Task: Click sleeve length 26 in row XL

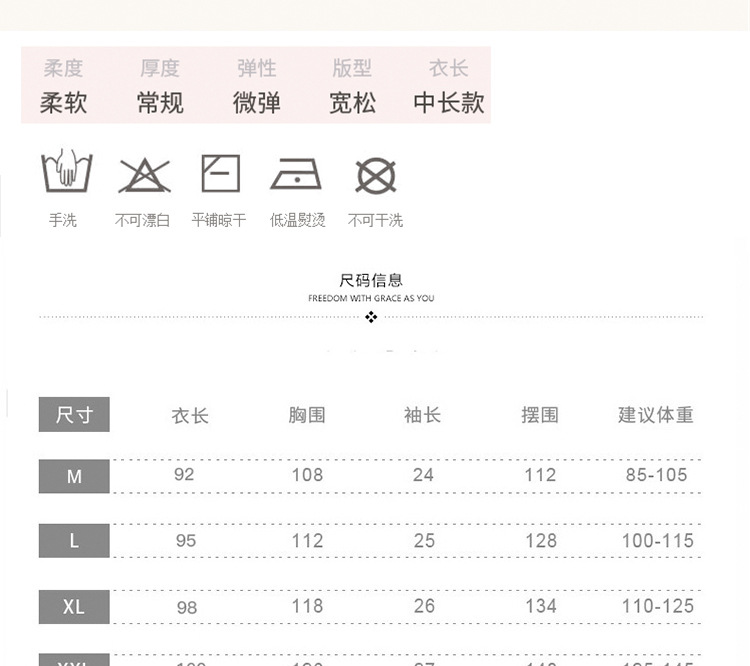Action: click(424, 606)
